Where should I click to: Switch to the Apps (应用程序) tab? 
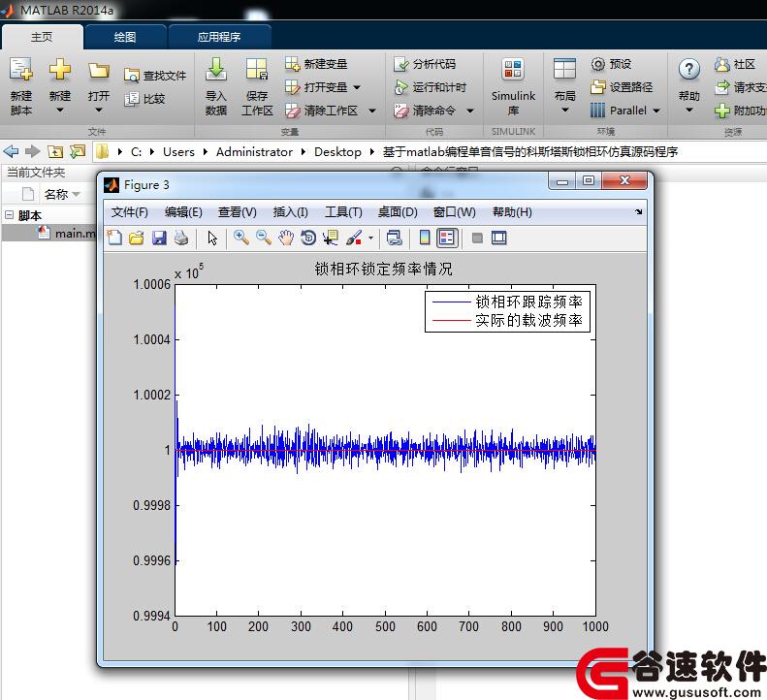pyautogui.click(x=219, y=37)
